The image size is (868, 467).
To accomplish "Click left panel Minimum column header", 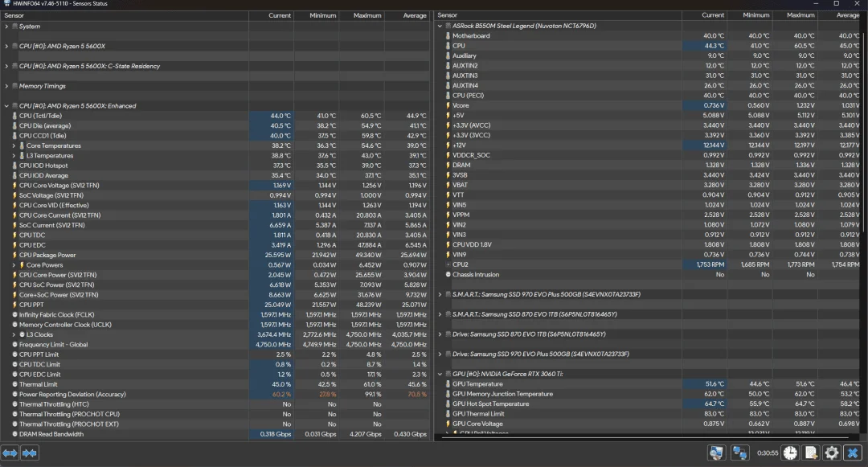I will [x=316, y=15].
